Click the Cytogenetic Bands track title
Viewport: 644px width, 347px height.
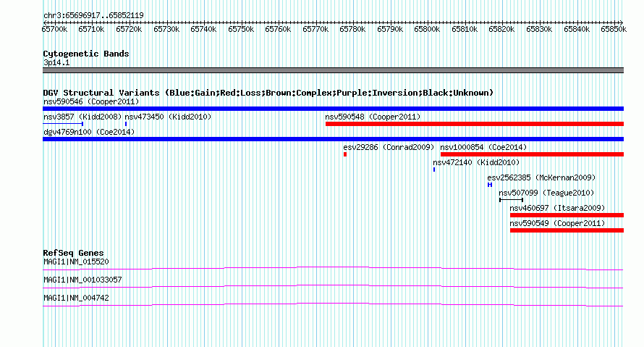(86, 54)
